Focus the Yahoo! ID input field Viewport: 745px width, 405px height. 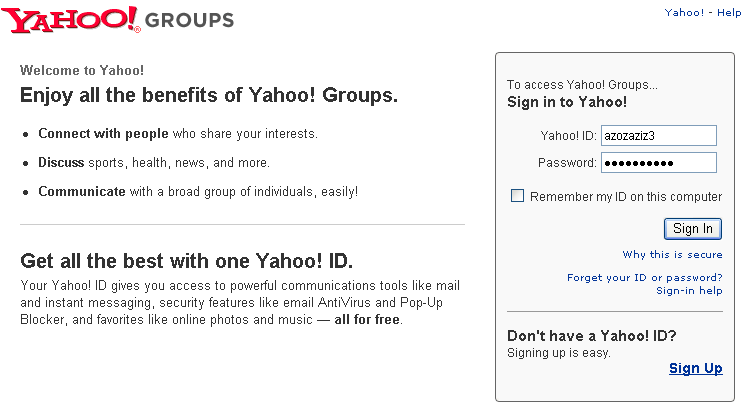(659, 136)
